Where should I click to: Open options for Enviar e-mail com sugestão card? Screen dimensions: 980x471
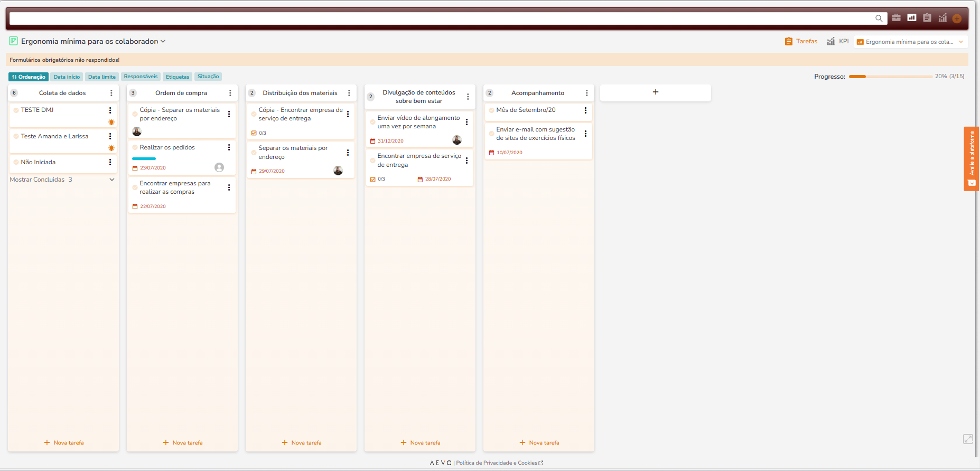click(585, 134)
